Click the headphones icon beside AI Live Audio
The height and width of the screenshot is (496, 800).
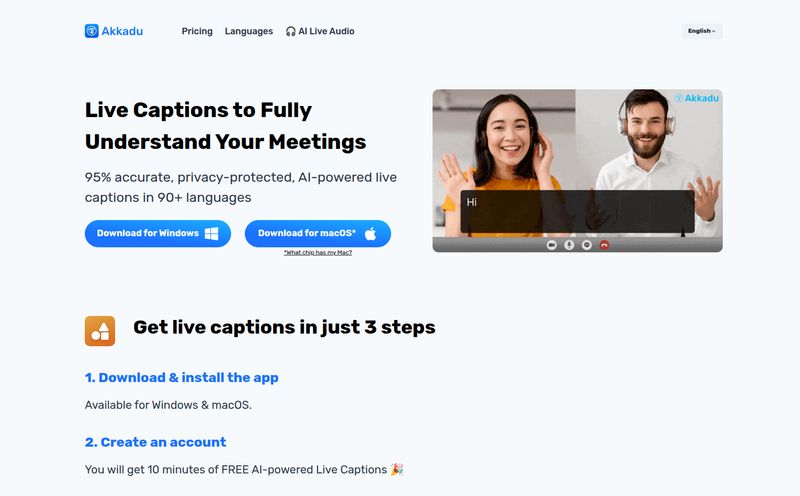click(x=291, y=31)
